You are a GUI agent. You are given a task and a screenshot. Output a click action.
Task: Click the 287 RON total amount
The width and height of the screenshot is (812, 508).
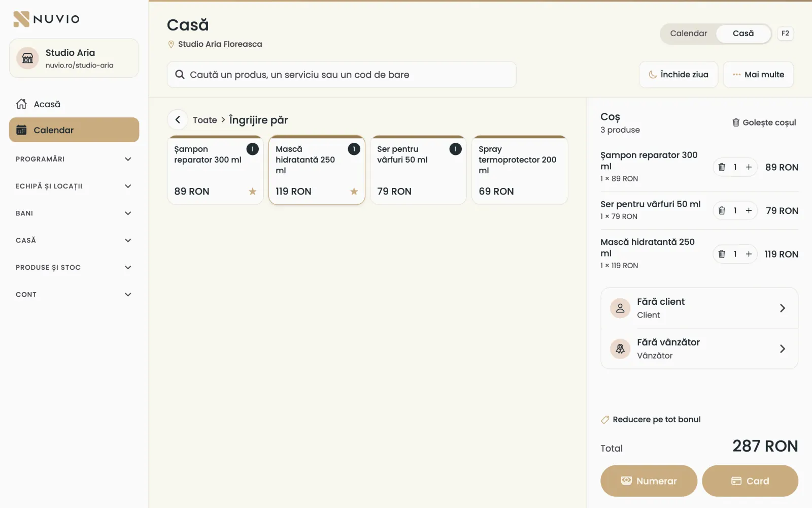pyautogui.click(x=765, y=446)
